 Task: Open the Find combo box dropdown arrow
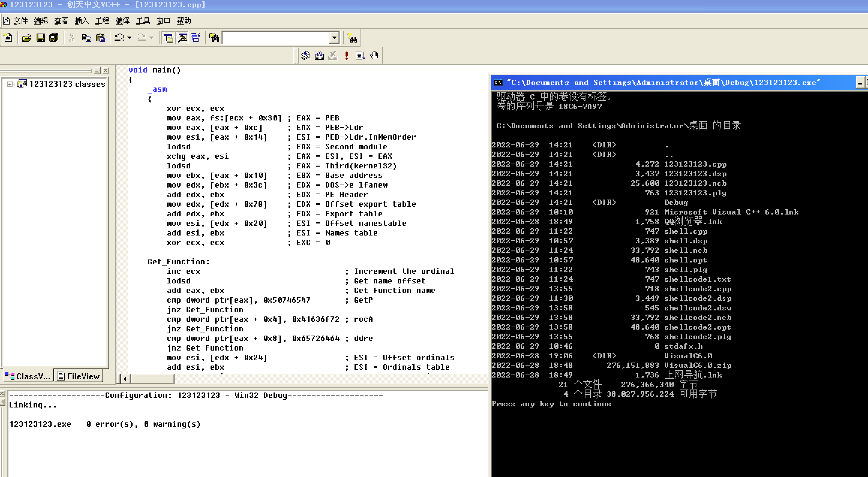point(334,38)
